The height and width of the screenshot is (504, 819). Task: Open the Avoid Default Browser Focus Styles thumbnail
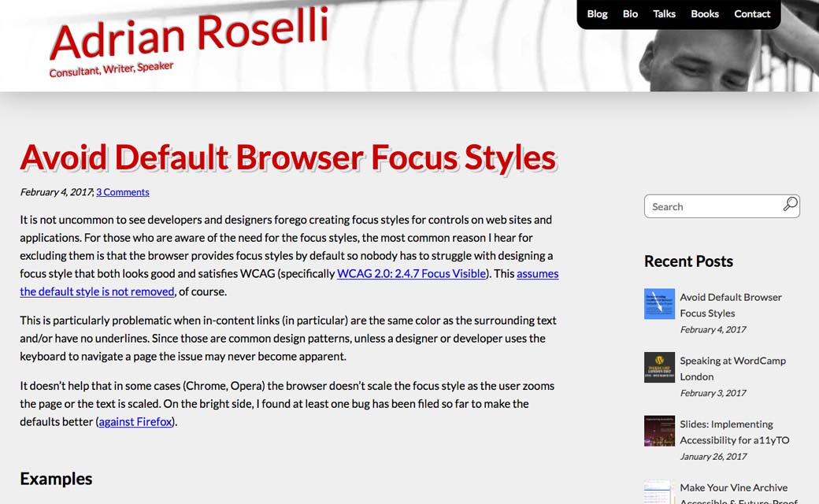tap(659, 304)
